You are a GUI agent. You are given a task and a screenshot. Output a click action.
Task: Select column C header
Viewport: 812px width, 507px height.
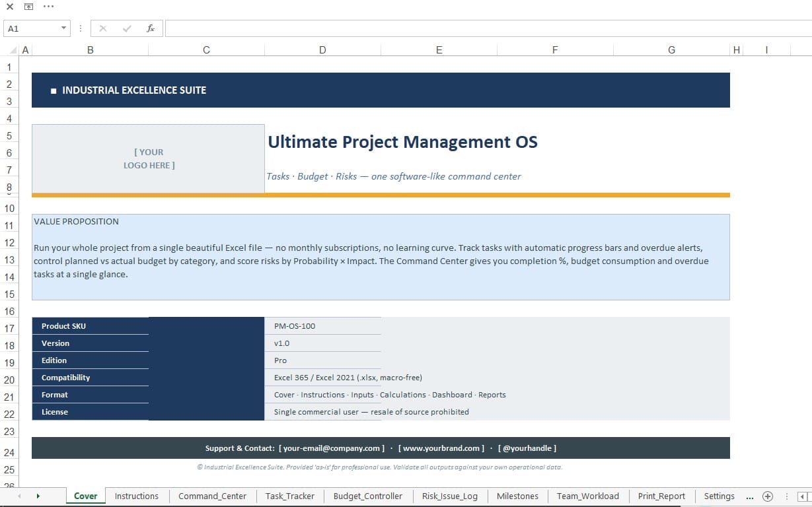pyautogui.click(x=207, y=50)
